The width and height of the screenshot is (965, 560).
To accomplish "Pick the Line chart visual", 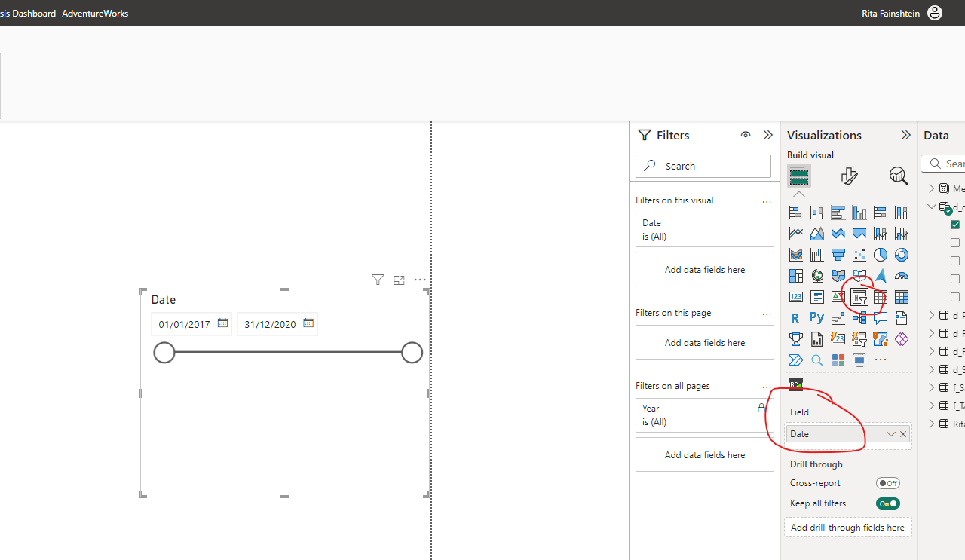I will tap(795, 234).
